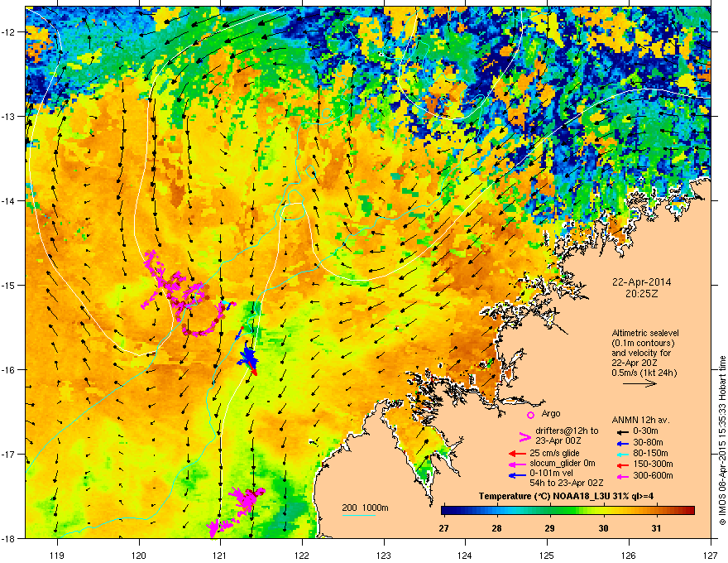Click the 0.5m/s velocity scale arrow
The height and width of the screenshot is (563, 728).
pos(639,383)
